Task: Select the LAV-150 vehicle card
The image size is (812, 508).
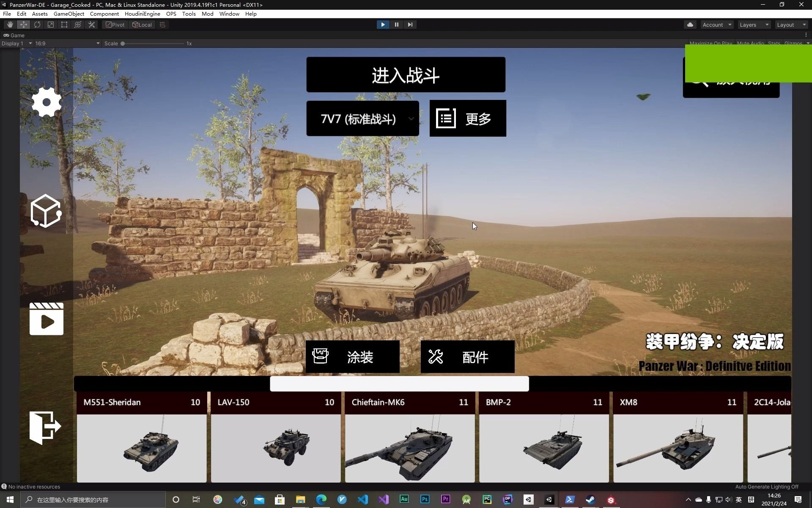Action: [276, 437]
